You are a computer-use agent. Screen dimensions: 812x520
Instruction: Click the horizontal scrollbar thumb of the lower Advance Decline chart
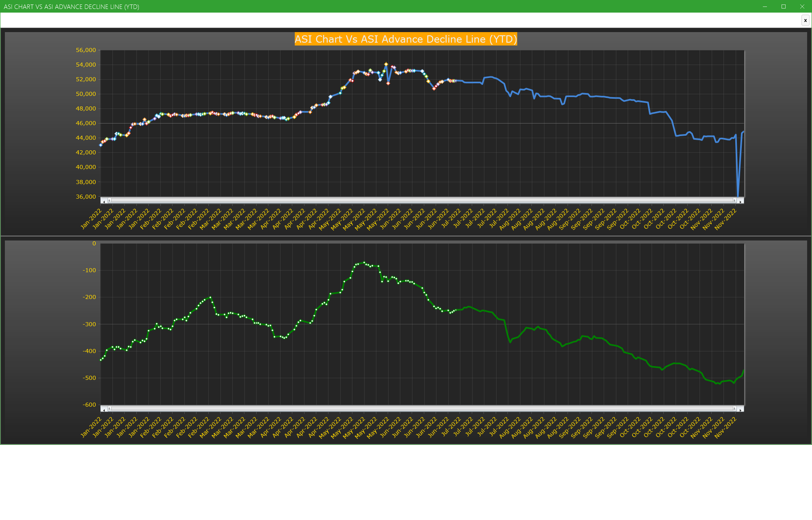[422, 409]
